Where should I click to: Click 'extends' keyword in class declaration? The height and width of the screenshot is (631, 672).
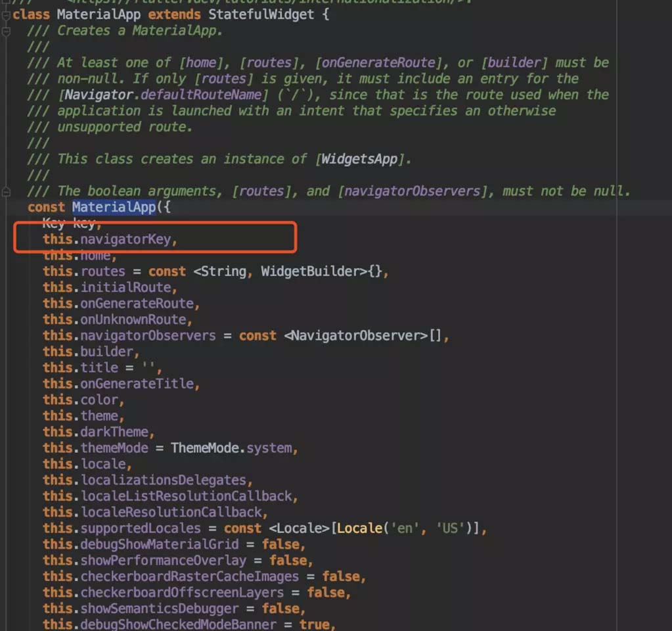(x=175, y=14)
